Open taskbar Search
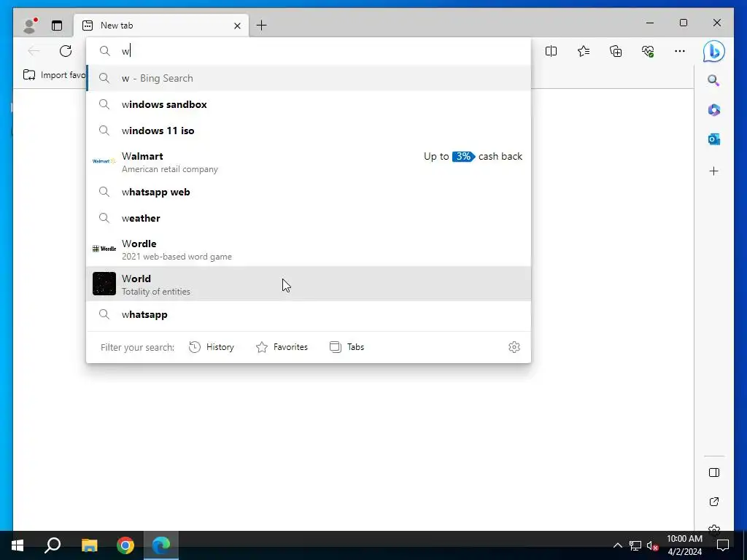747x560 pixels. click(x=53, y=545)
